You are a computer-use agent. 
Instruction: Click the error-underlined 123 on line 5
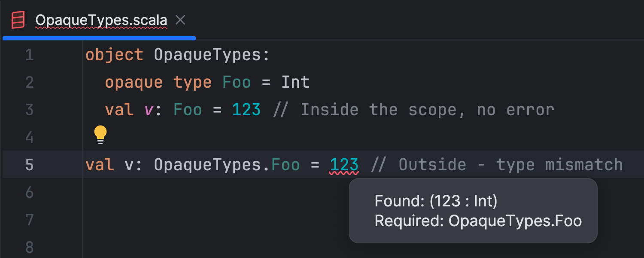click(x=344, y=165)
